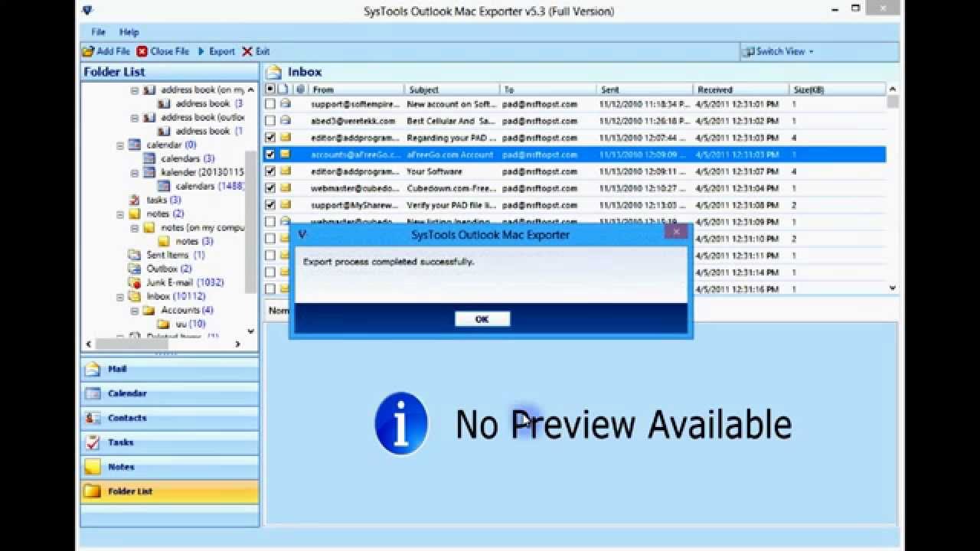Click the vu (10) folder icon

164,324
